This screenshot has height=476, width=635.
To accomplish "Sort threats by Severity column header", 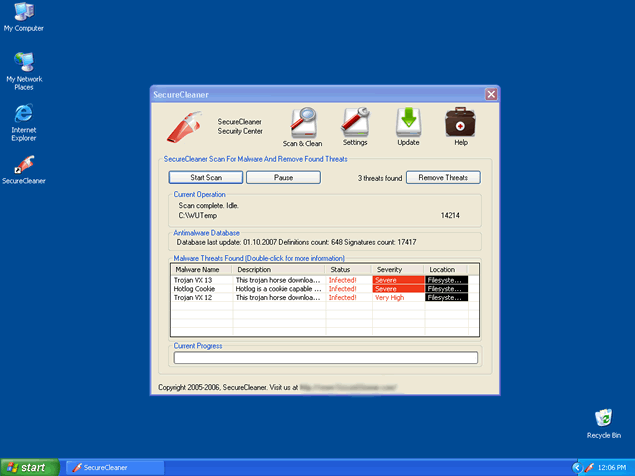I will [397, 270].
